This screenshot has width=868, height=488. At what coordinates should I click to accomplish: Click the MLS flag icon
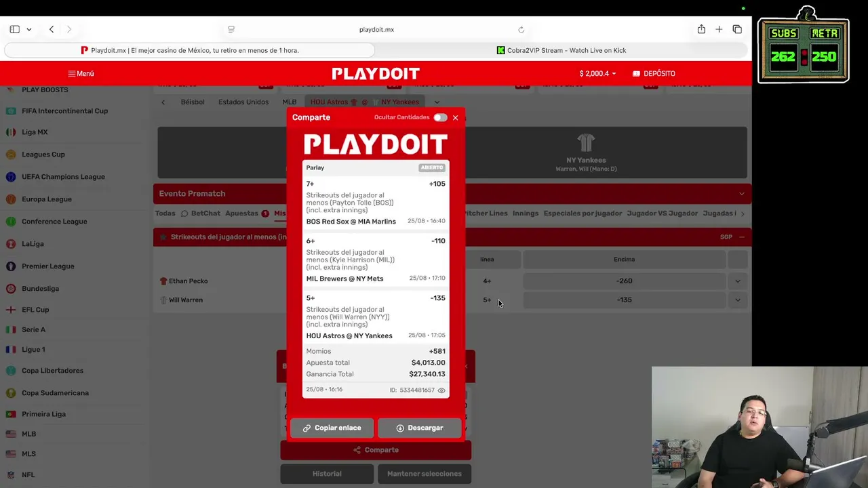pos(11,454)
